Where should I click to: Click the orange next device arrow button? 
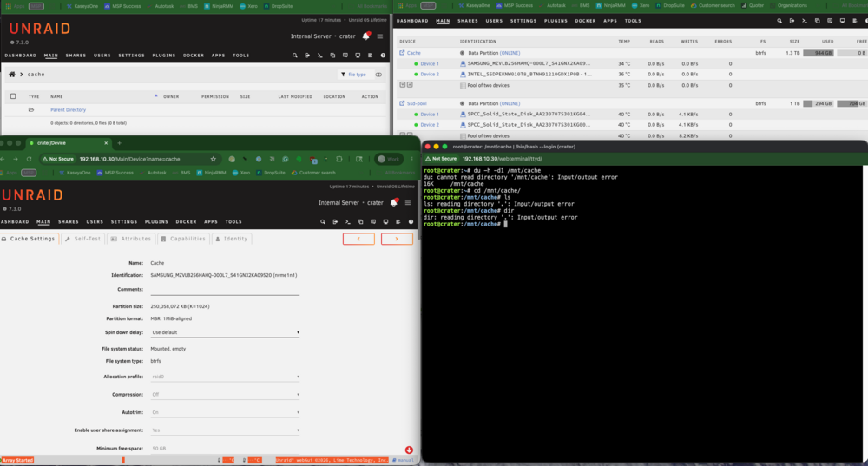pyautogui.click(x=397, y=239)
